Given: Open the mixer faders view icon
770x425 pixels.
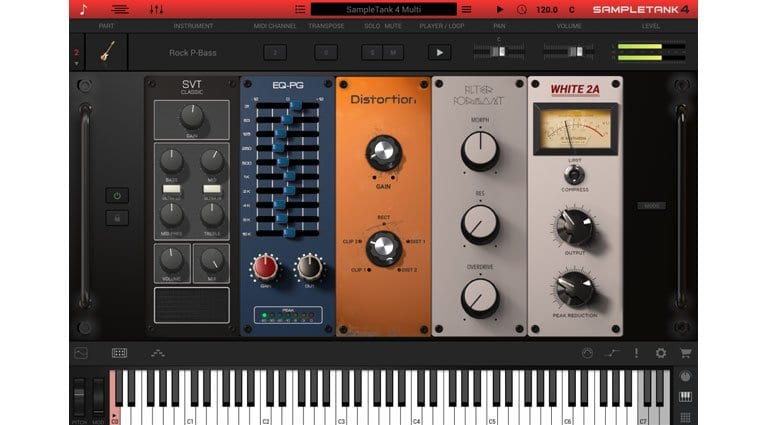Looking at the screenshot, I should tap(157, 9).
